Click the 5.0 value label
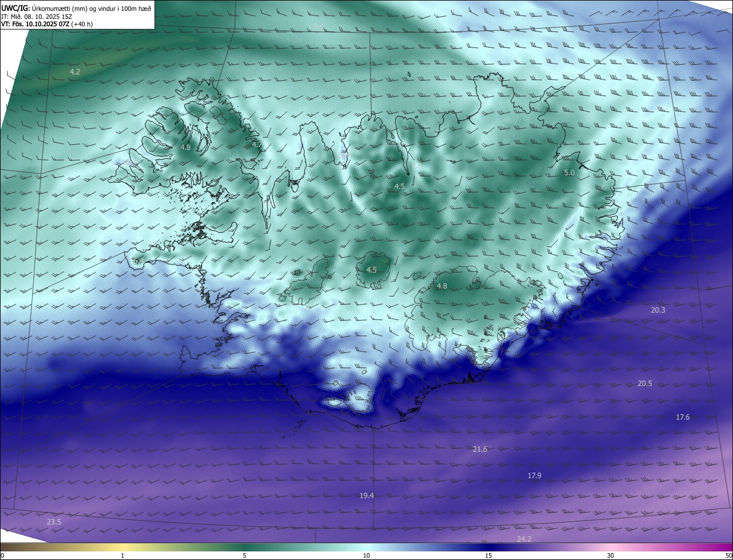 pos(569,172)
